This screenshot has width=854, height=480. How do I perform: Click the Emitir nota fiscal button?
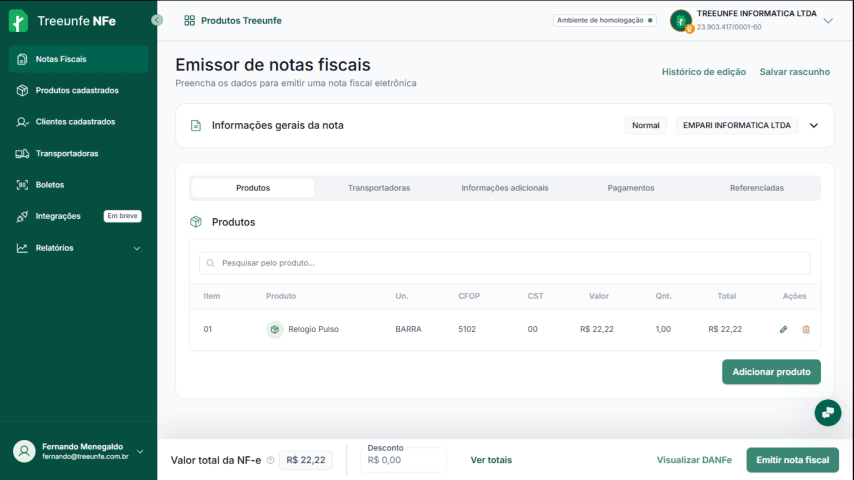[x=792, y=460]
